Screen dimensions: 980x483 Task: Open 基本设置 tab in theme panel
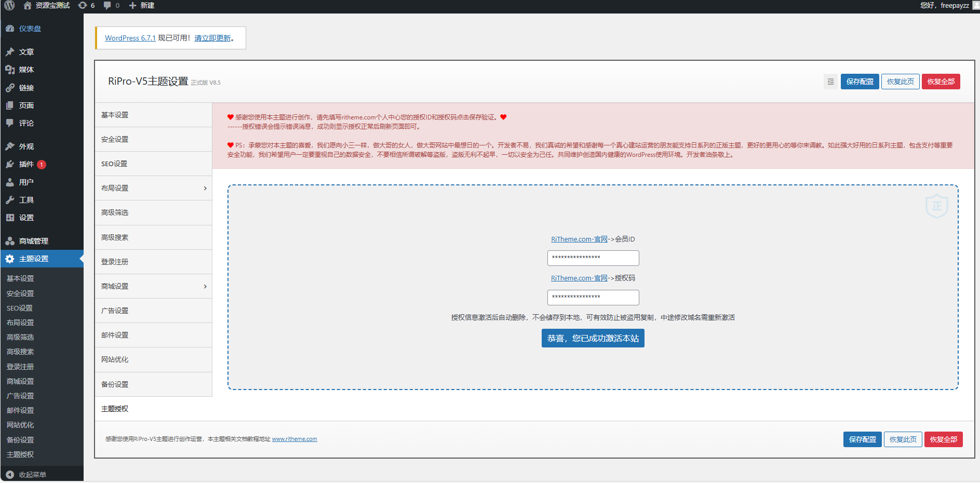coord(153,115)
